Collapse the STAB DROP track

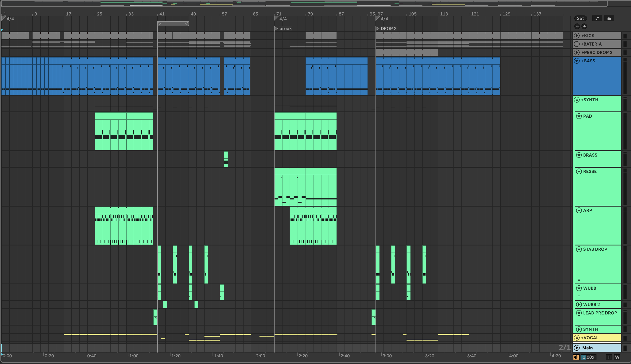click(x=579, y=249)
